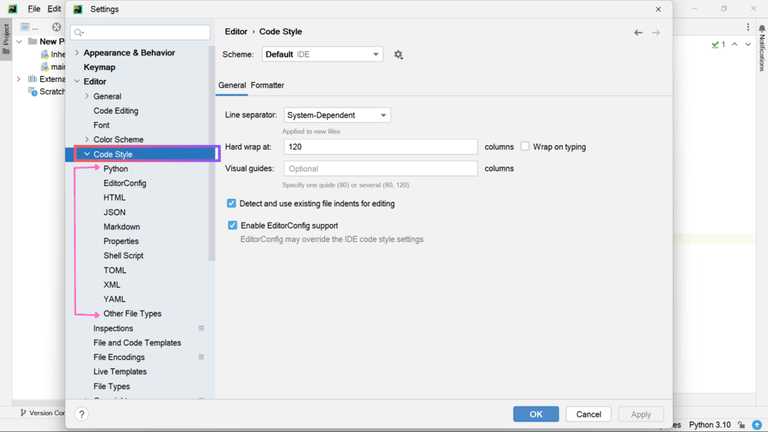Screen dimensions: 768x432
Task: Click the back navigation arrow
Action: tap(638, 33)
